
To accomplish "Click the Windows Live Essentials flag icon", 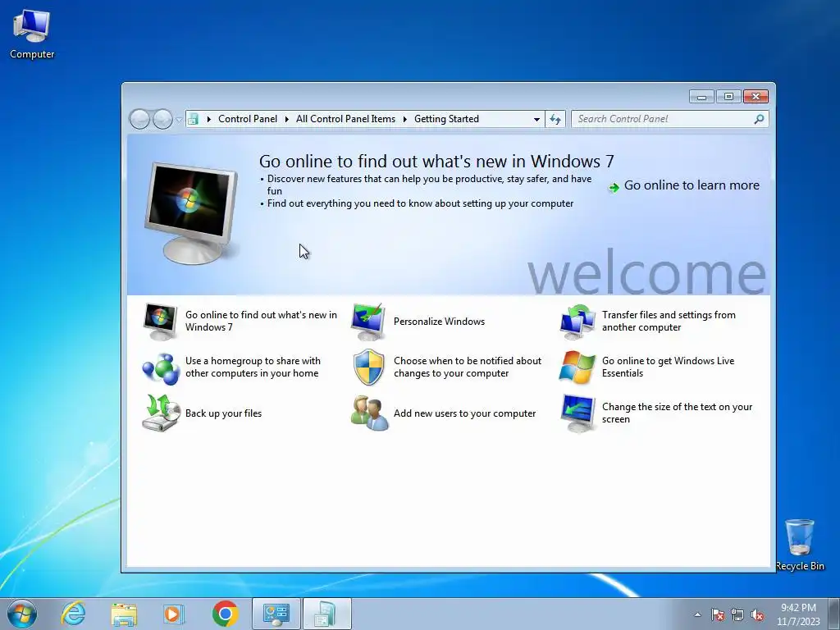I will (x=577, y=367).
